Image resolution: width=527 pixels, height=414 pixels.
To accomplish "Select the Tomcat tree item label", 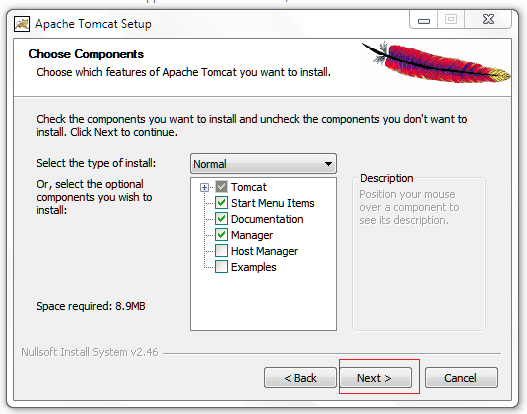I will tap(249, 187).
